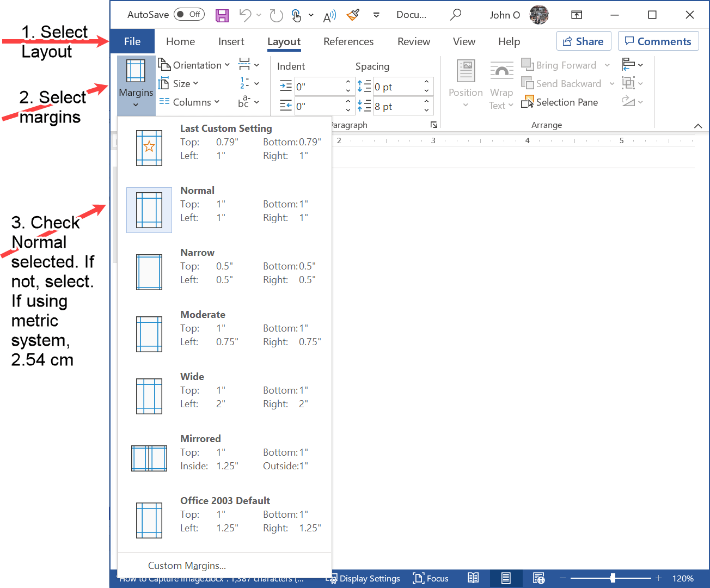Increase Spacing After stepper up arrow
The width and height of the screenshot is (710, 588).
[427, 101]
